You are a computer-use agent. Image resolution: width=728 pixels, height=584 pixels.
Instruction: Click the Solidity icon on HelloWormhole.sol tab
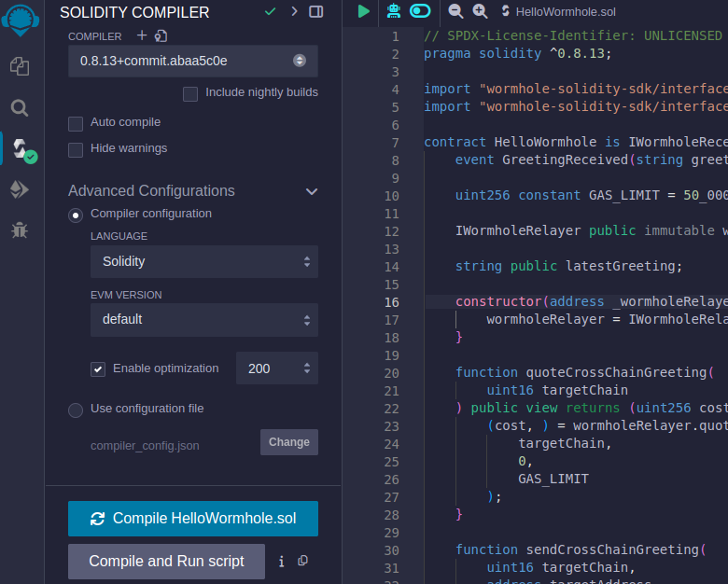tap(506, 11)
